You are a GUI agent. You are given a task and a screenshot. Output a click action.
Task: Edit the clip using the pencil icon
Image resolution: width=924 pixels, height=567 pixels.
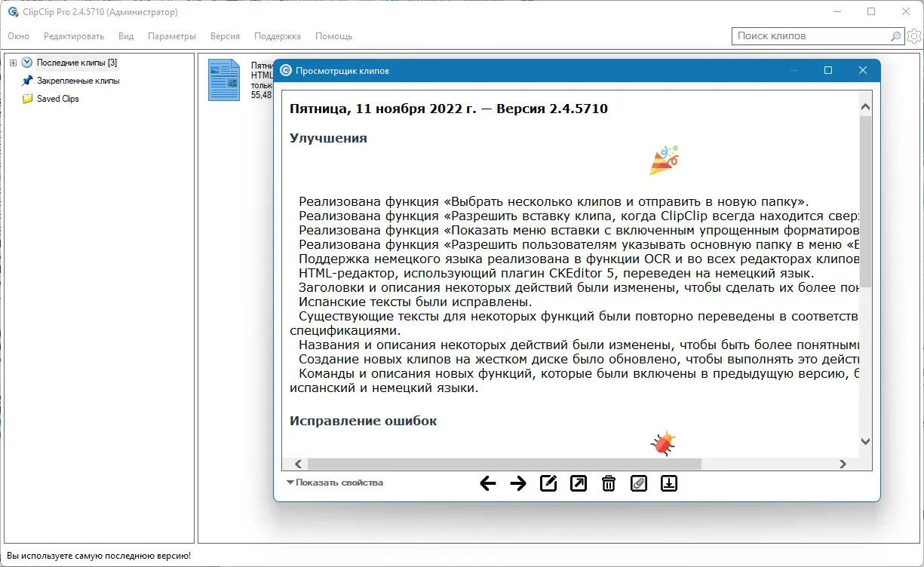pyautogui.click(x=548, y=483)
